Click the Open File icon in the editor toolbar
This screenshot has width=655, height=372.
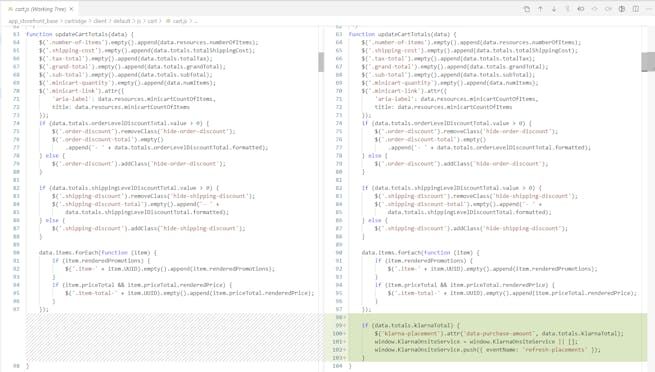point(526,9)
